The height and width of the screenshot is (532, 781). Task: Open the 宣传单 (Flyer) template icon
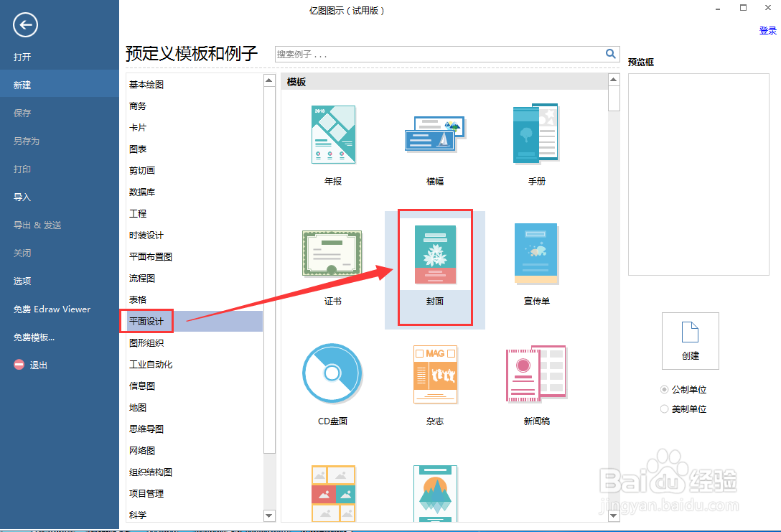click(536, 253)
